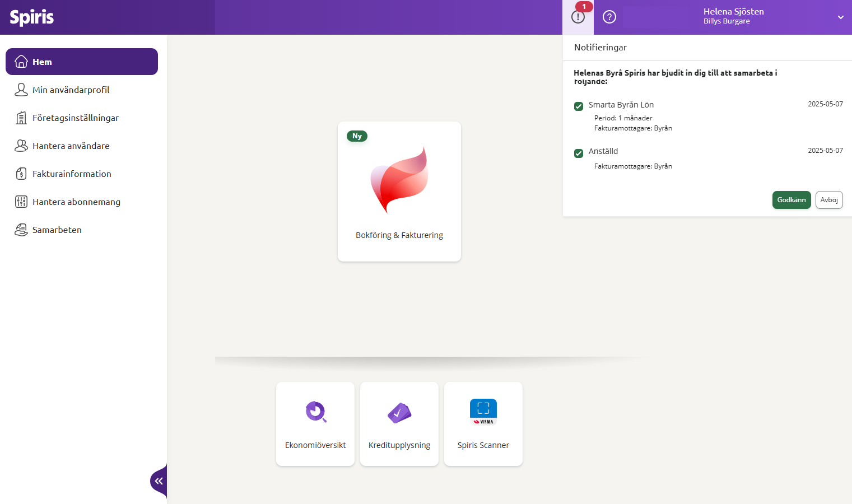Select Företagsinställningar in the sidebar
This screenshot has width=852, height=504.
[75, 118]
